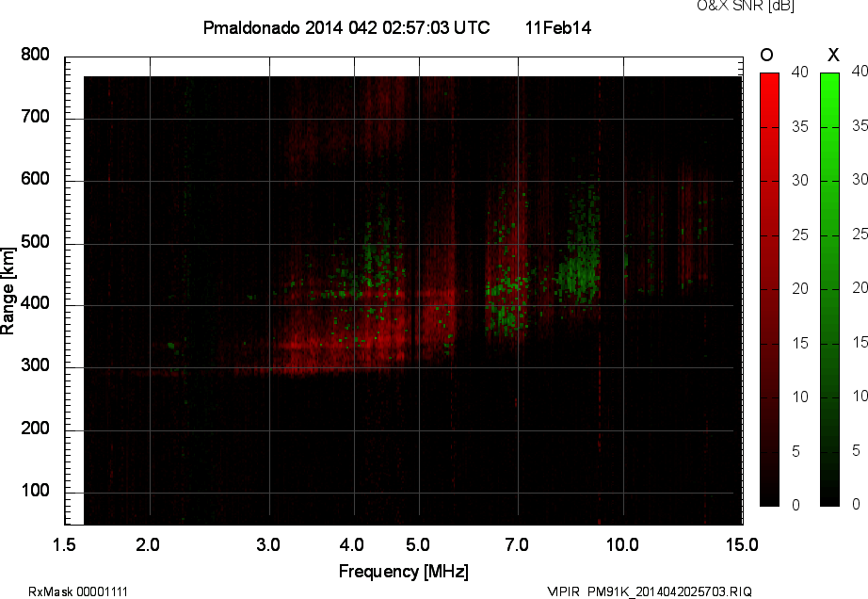
Task: Click the 'Frequency [MHz]' x-axis label
Action: point(403,572)
